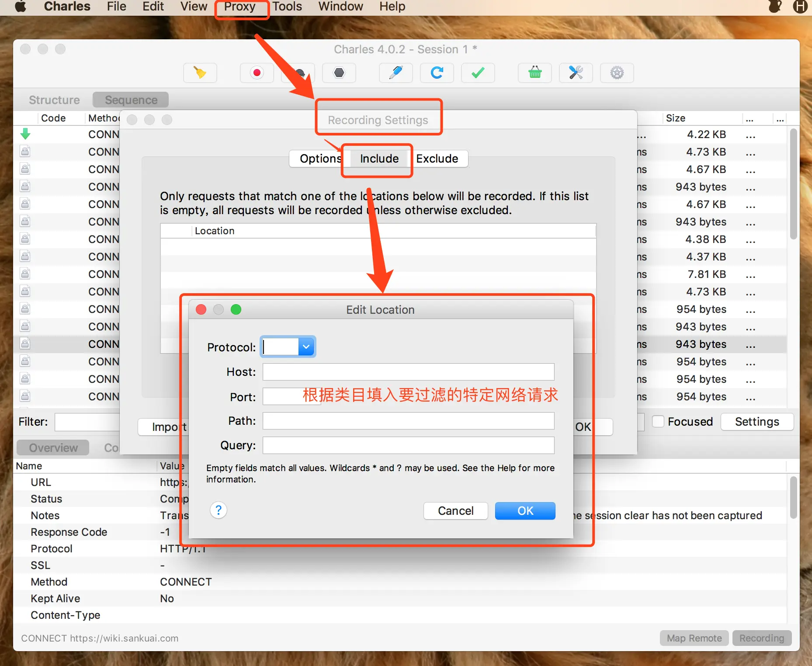Open the green basket publish icon
This screenshot has width=812, height=666.
tap(535, 73)
